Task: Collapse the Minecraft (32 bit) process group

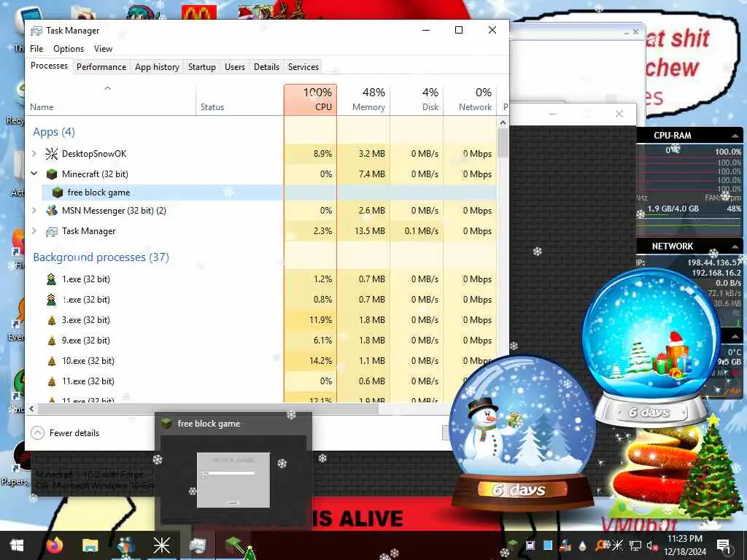Action: tap(34, 174)
